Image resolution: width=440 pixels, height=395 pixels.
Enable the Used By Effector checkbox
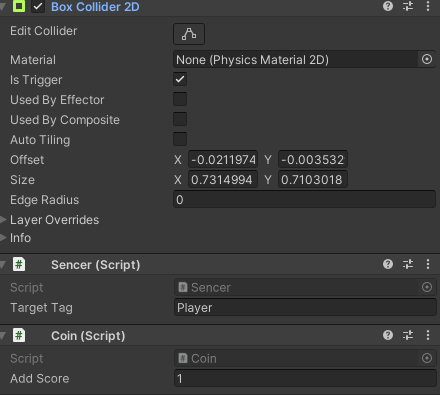180,99
